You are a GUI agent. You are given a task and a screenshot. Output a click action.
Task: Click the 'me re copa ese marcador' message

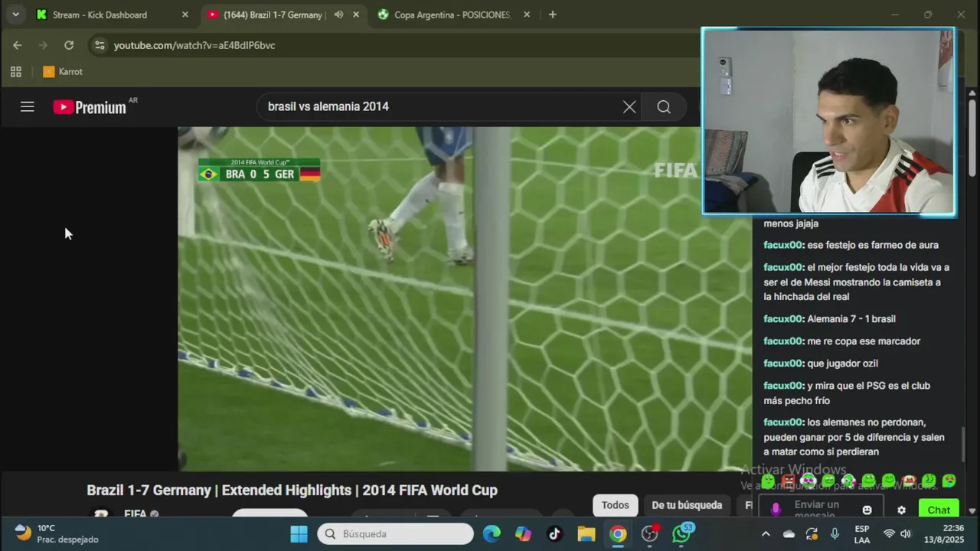[864, 341]
